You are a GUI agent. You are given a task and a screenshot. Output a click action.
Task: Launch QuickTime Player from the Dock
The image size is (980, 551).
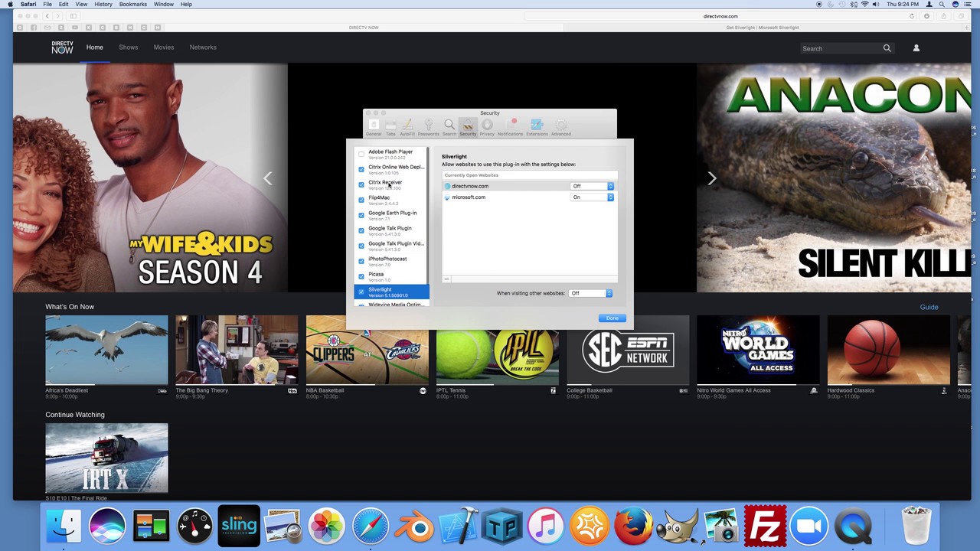pyautogui.click(x=853, y=527)
